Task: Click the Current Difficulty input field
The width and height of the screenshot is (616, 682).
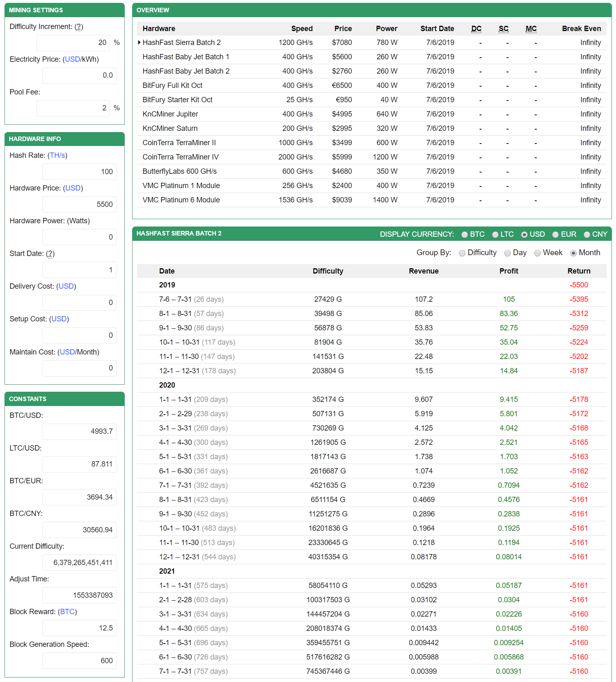Action: [x=79, y=563]
